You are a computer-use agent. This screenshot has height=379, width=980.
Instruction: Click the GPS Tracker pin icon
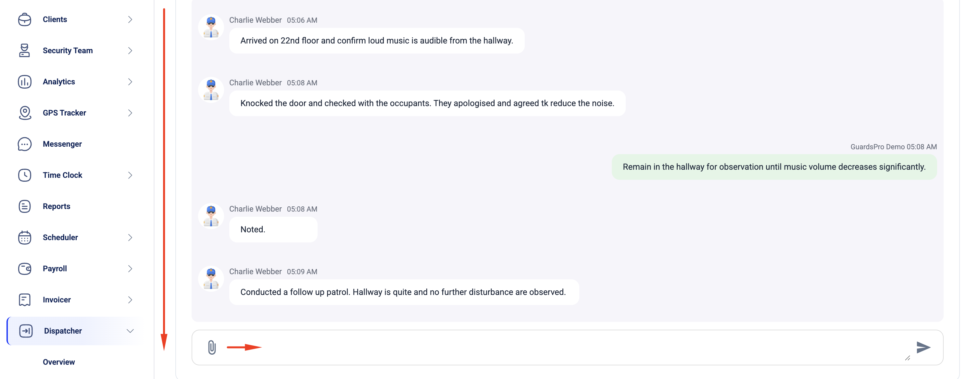tap(25, 113)
